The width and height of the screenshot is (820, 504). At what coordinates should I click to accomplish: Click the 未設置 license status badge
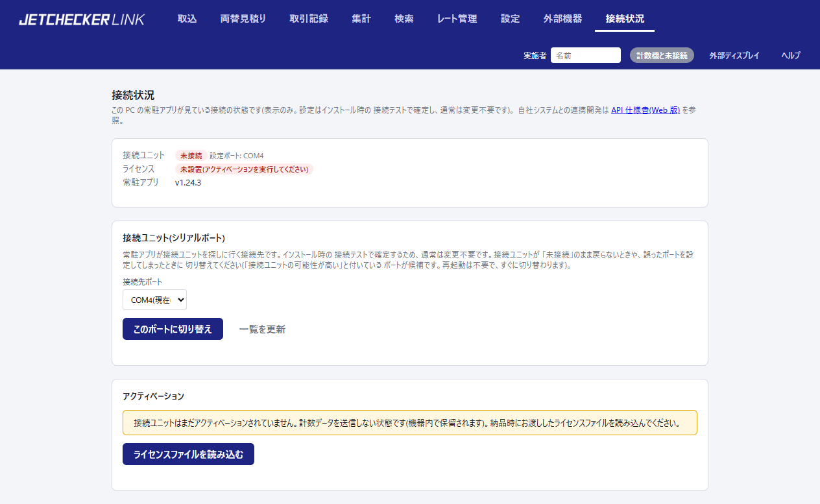[244, 169]
